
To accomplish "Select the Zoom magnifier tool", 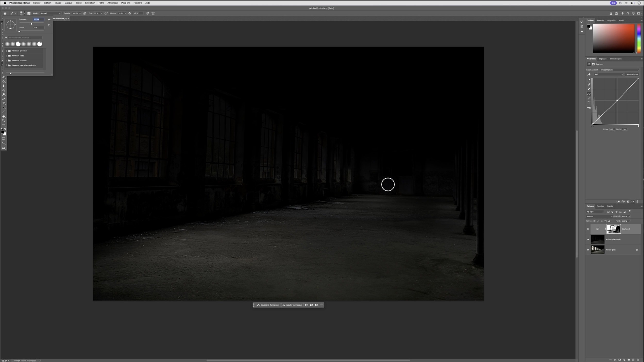I will click(x=4, y=120).
